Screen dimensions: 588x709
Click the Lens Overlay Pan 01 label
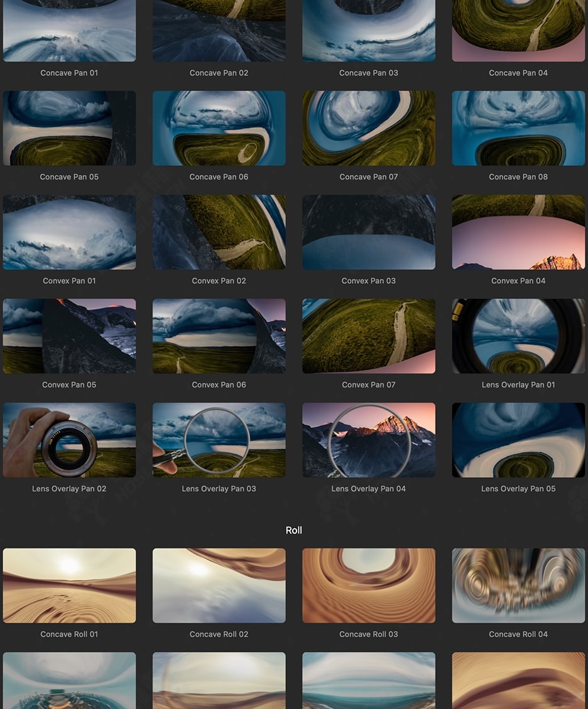click(518, 385)
